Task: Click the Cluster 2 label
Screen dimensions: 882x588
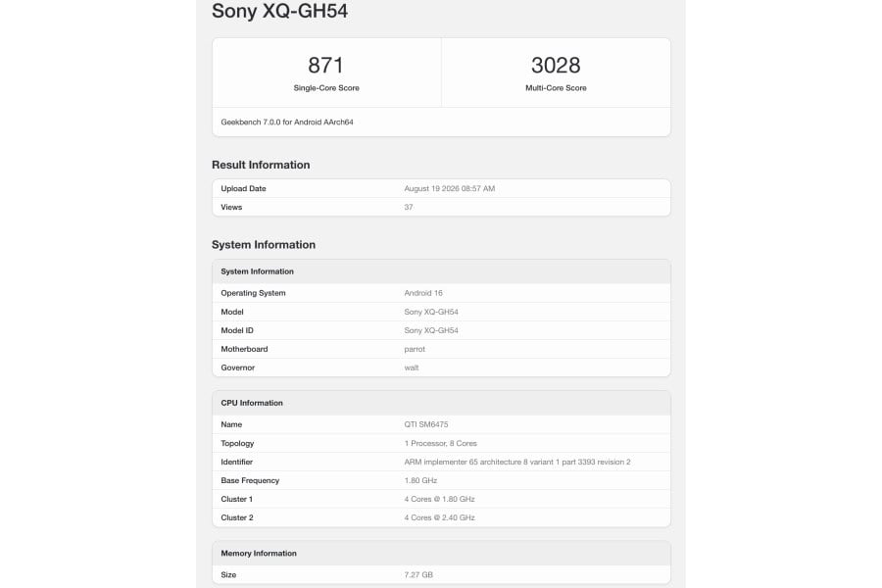Action: pyautogui.click(x=237, y=517)
